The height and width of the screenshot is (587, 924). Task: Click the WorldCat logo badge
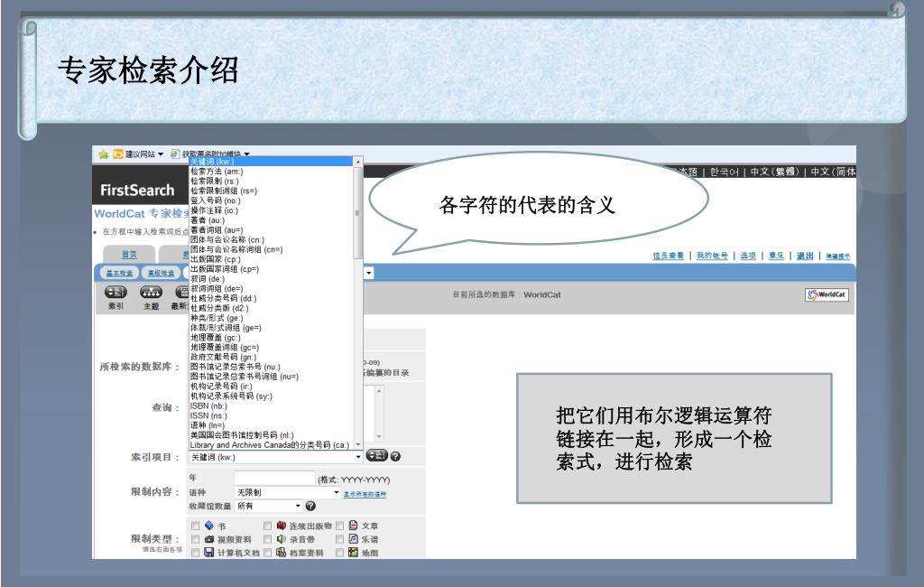[x=827, y=294]
